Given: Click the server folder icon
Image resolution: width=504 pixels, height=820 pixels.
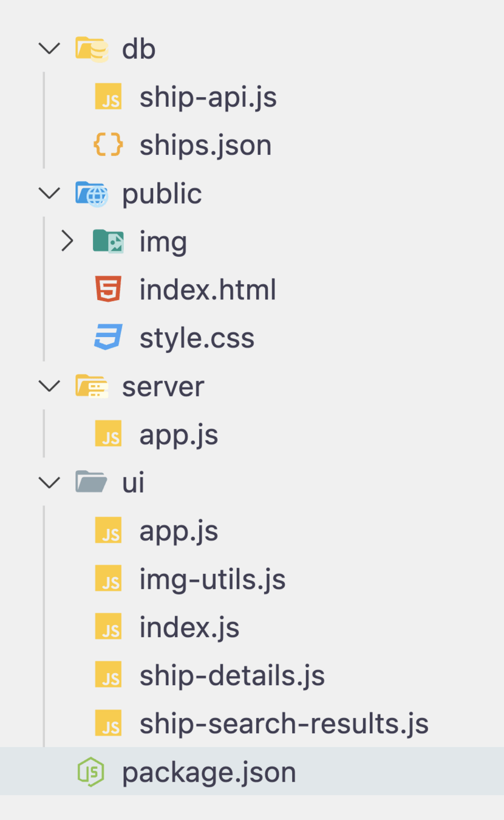Looking at the screenshot, I should 92,386.
